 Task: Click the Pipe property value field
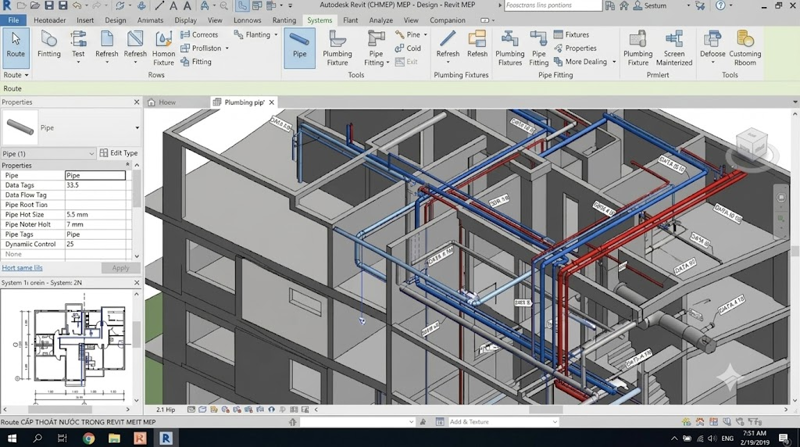(x=95, y=175)
